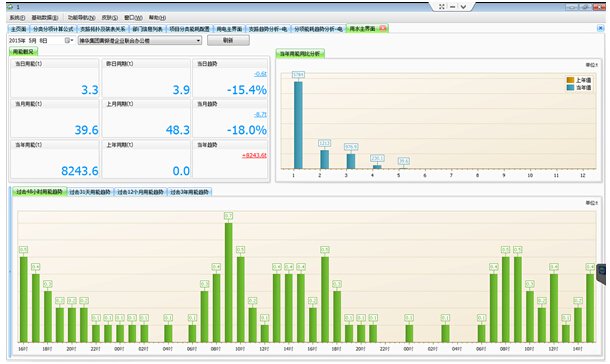Toggle the orange 上年值 legend swatch

click(x=570, y=80)
